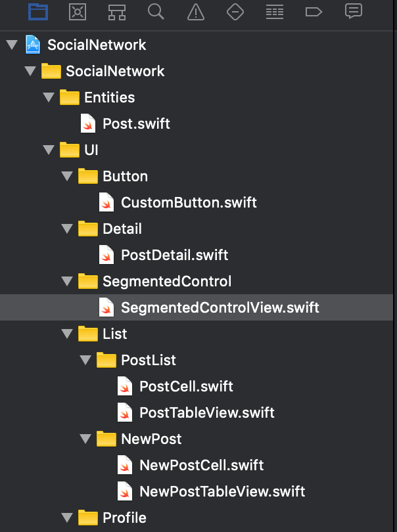Viewport: 397px width, 532px height.
Task: Collapse the SegmentedControl folder disclosure triangle
Action: coord(67,280)
